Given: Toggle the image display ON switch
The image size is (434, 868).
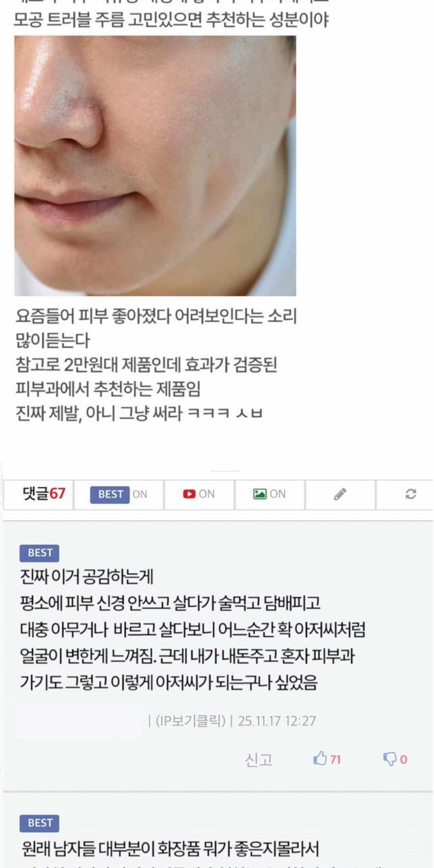Looking at the screenshot, I should 269,494.
